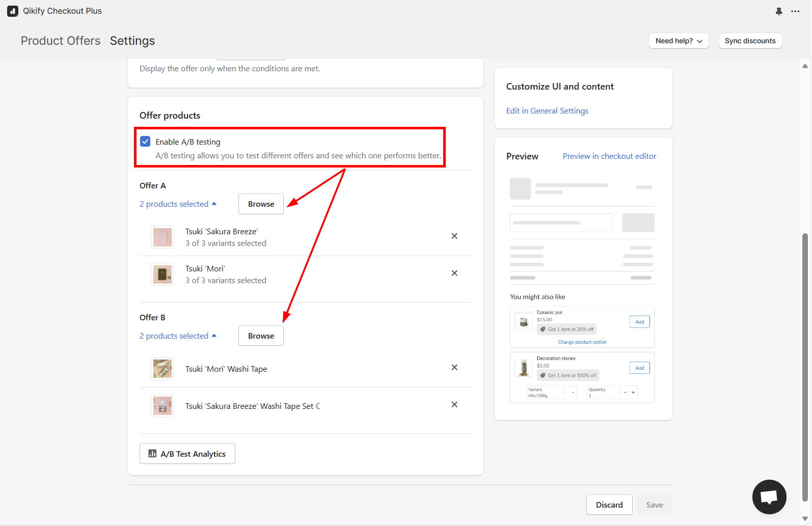Open Tsuki 'Mori' product thumbnail
This screenshot has width=812, height=526.
click(163, 274)
